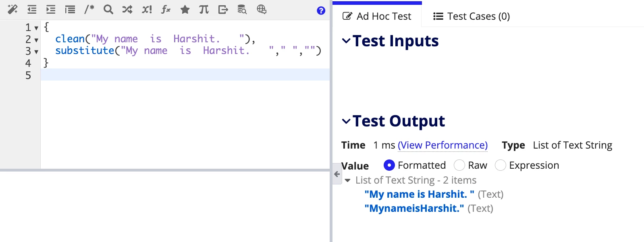Fold code at line 2 arrow
This screenshot has width=644, height=242.
coord(36,40)
